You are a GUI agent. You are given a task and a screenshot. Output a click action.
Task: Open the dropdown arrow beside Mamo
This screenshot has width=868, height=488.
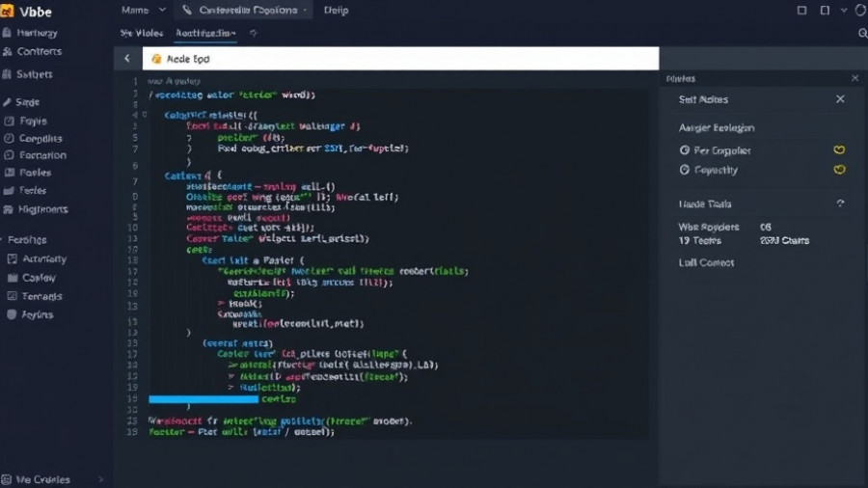click(162, 10)
